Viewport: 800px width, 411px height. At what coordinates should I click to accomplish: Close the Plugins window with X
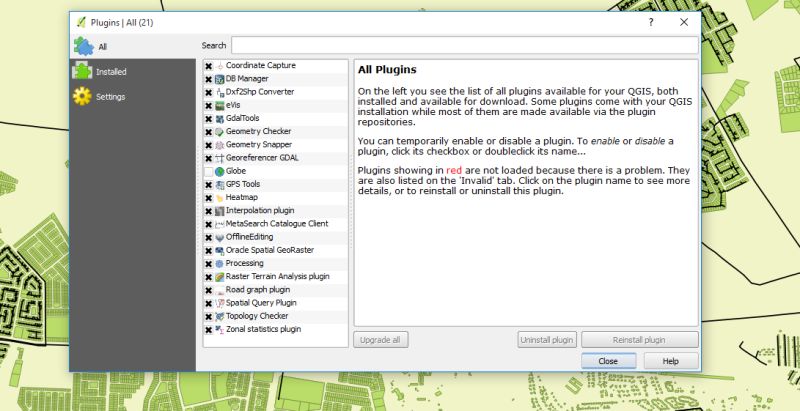[684, 22]
